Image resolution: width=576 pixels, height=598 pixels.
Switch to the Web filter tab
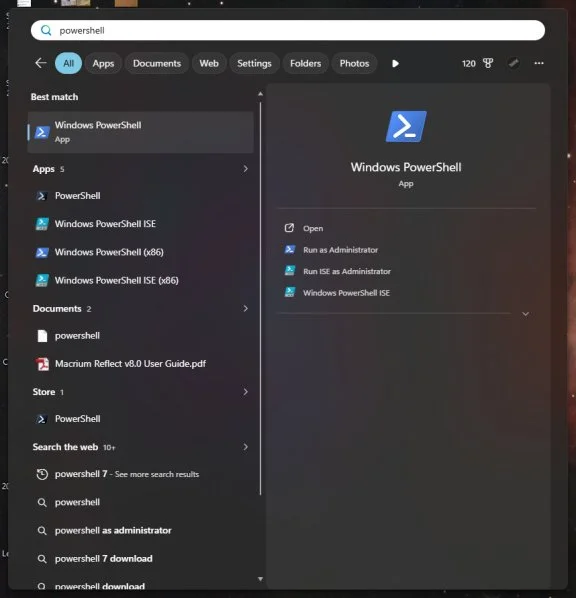(209, 63)
